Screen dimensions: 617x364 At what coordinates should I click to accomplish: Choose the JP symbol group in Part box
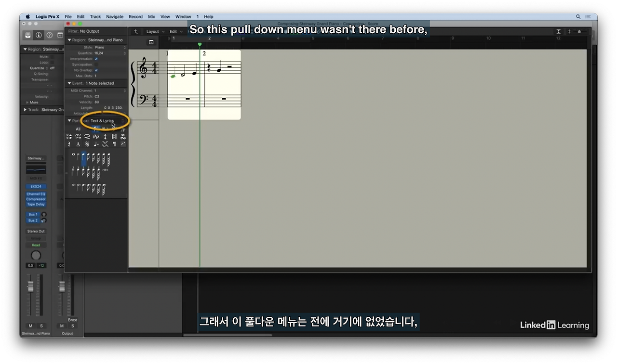pyautogui.click(x=123, y=130)
